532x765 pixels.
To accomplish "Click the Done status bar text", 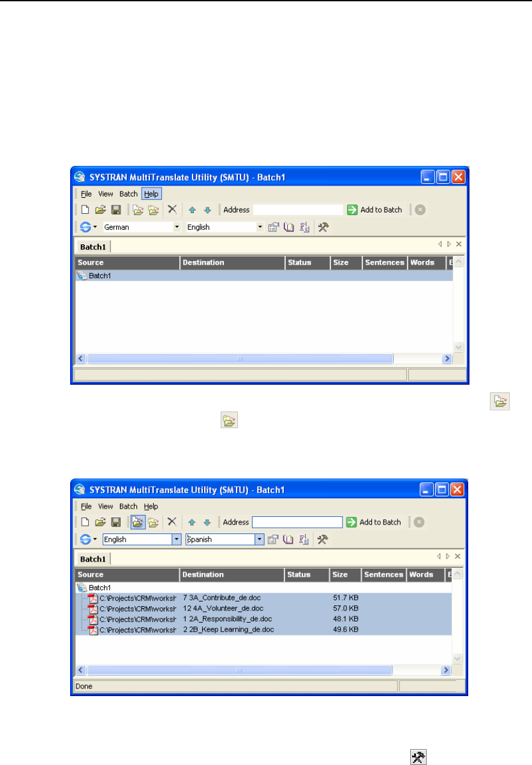I will point(84,687).
